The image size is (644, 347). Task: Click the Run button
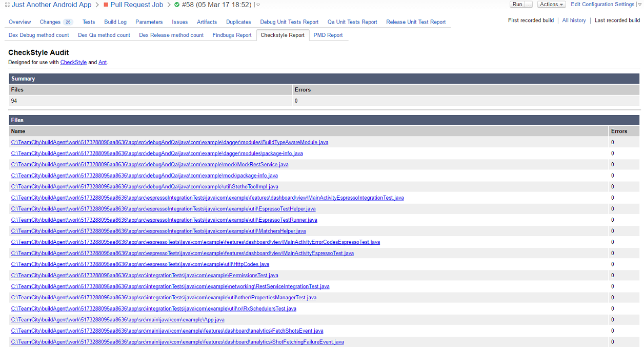pyautogui.click(x=517, y=4)
